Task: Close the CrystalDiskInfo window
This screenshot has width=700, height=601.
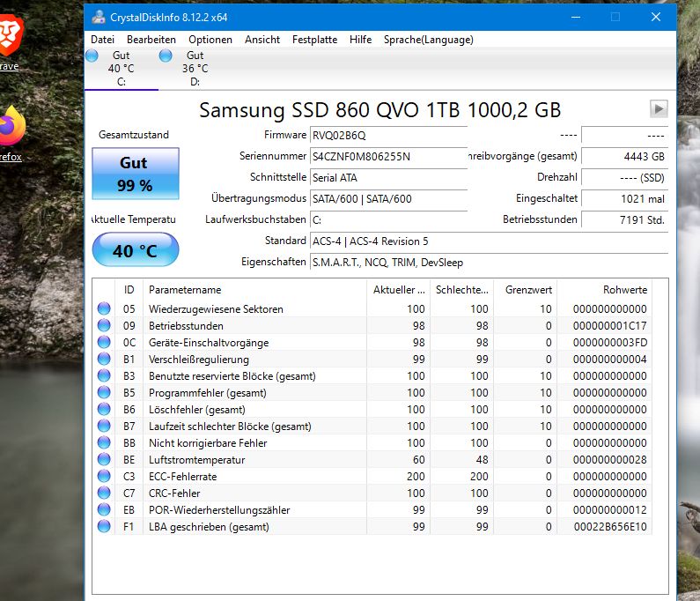Action: tap(656, 17)
